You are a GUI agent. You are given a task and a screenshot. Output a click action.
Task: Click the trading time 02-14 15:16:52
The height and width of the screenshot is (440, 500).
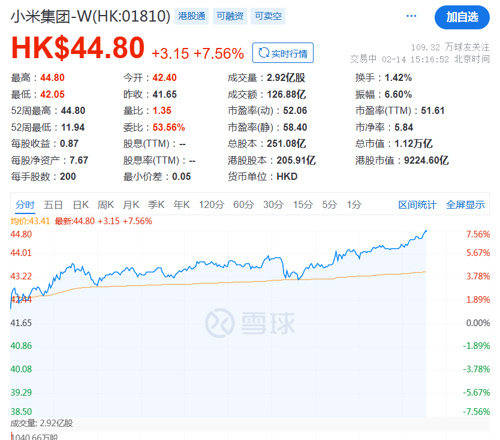click(415, 59)
